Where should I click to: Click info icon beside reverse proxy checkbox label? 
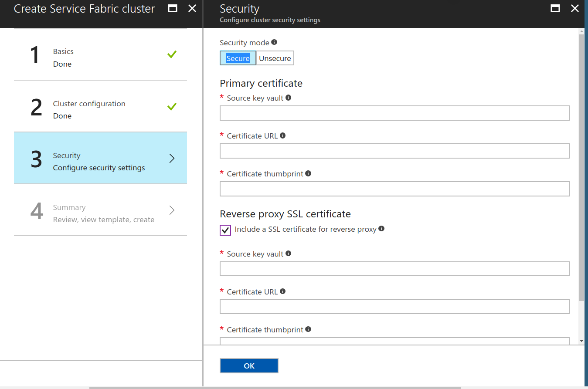381,229
